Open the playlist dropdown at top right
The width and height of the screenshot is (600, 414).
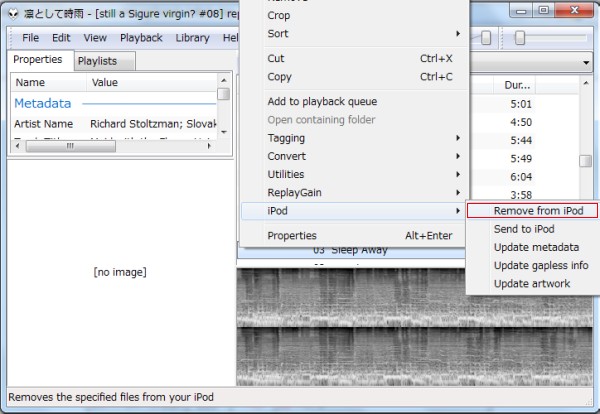(587, 62)
